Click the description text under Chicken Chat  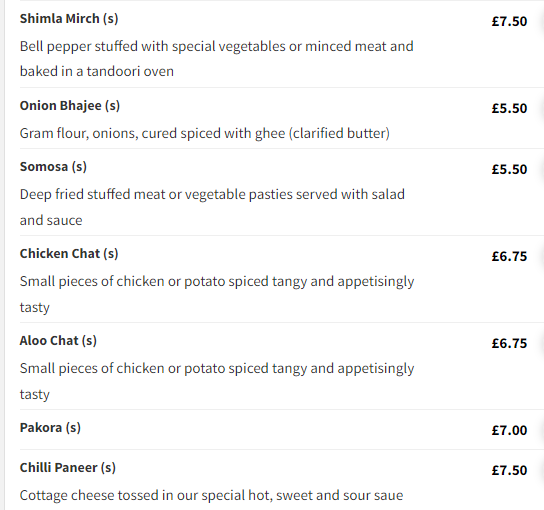(217, 294)
